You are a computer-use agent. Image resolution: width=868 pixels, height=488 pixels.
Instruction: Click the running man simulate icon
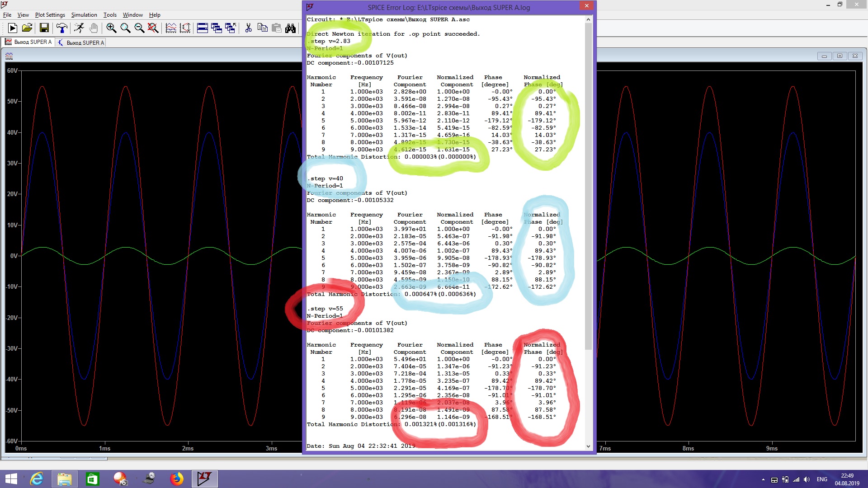pos(79,28)
